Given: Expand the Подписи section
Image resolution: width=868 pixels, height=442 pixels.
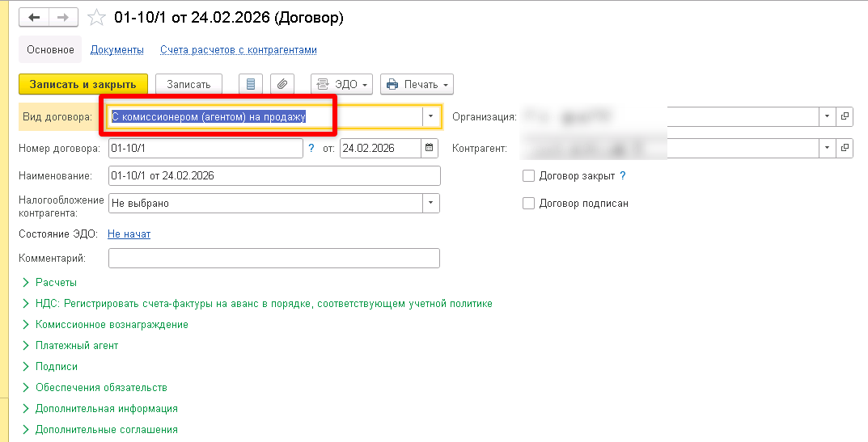Looking at the screenshot, I should [50, 367].
